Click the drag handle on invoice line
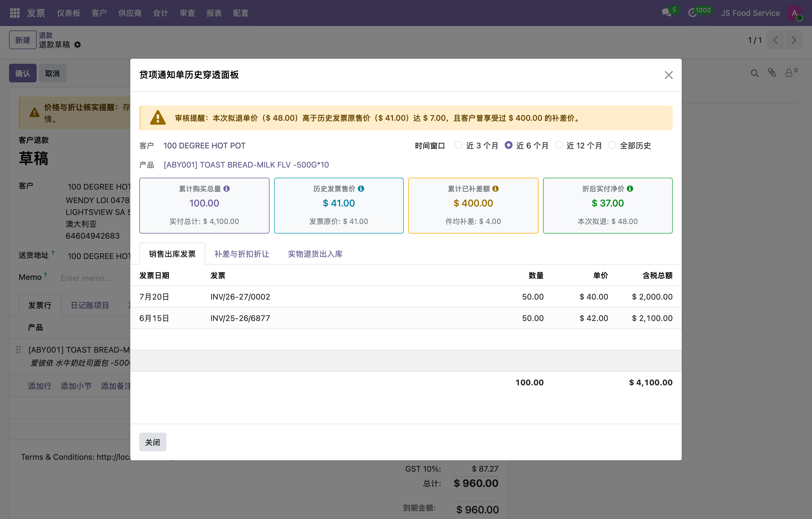The width and height of the screenshot is (812, 519). tap(19, 349)
